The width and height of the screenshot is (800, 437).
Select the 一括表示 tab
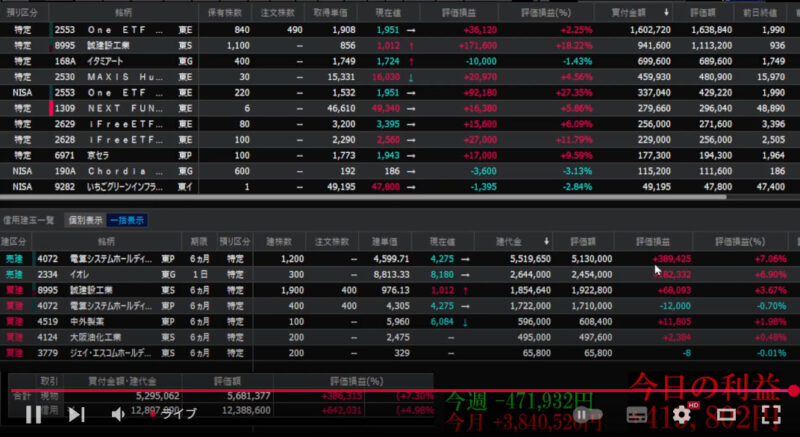coord(127,220)
